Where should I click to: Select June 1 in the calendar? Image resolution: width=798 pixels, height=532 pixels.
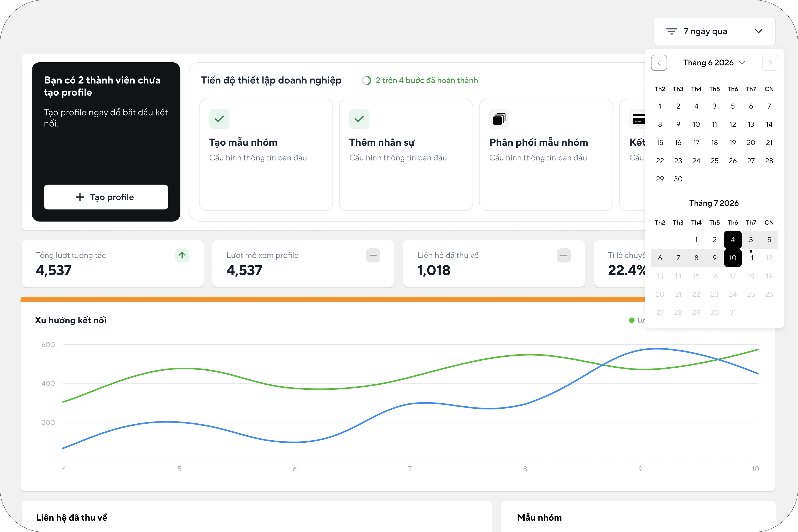pyautogui.click(x=660, y=106)
